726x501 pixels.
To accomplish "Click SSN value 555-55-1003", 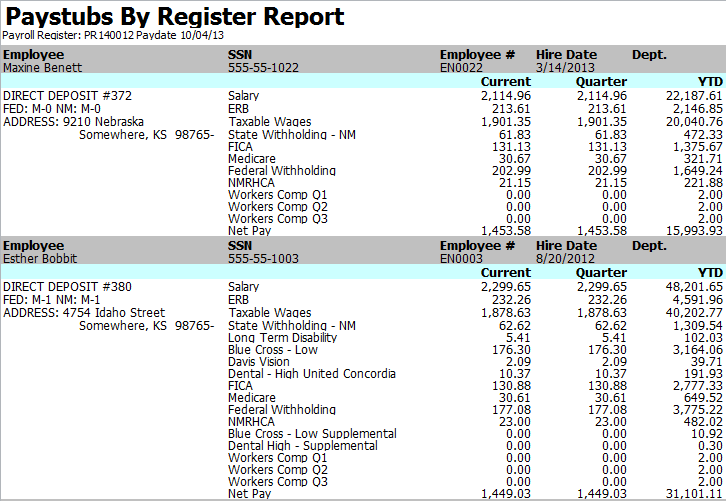I will tap(263, 258).
